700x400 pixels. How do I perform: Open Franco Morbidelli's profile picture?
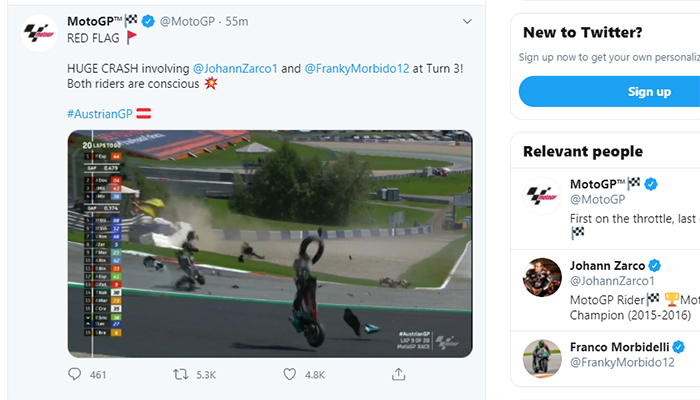coord(542,358)
